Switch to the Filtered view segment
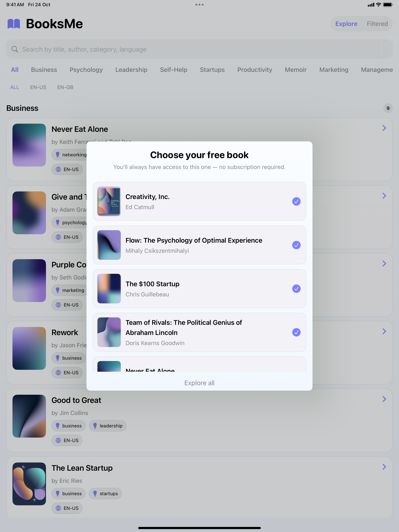 click(377, 24)
